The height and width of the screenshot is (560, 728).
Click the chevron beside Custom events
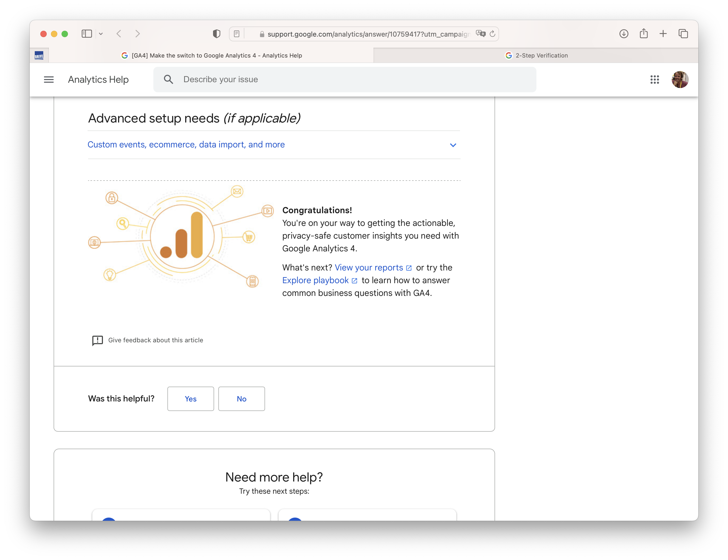453,145
